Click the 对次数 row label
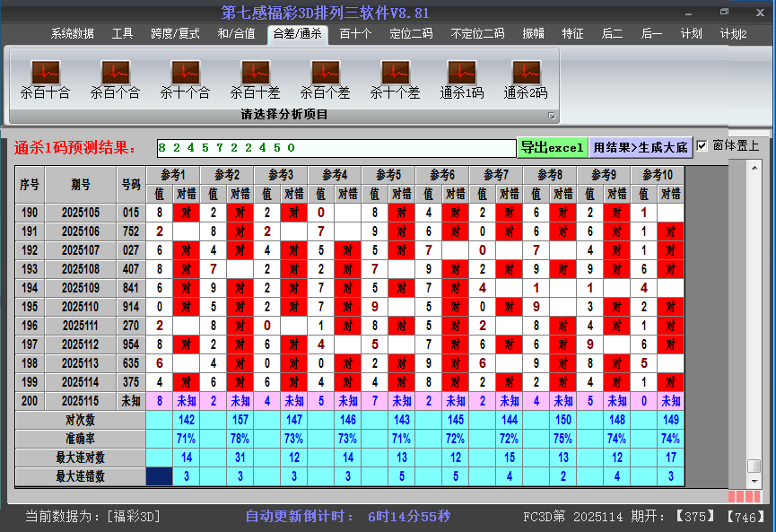Screen dimensions: 776x532 tap(80, 420)
